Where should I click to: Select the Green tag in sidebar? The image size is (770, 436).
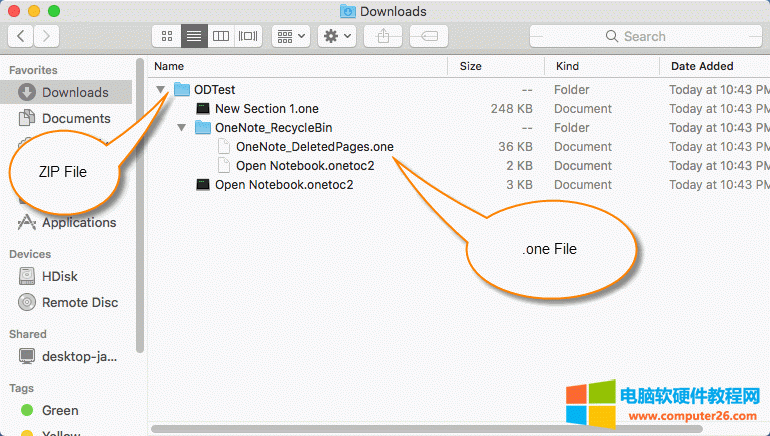59,410
